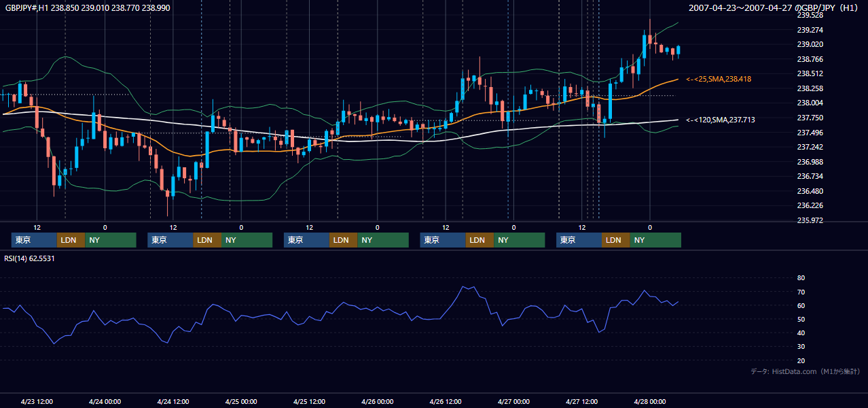The image size is (868, 408).
Task: Click price axis value 236.988
Action: (x=810, y=162)
